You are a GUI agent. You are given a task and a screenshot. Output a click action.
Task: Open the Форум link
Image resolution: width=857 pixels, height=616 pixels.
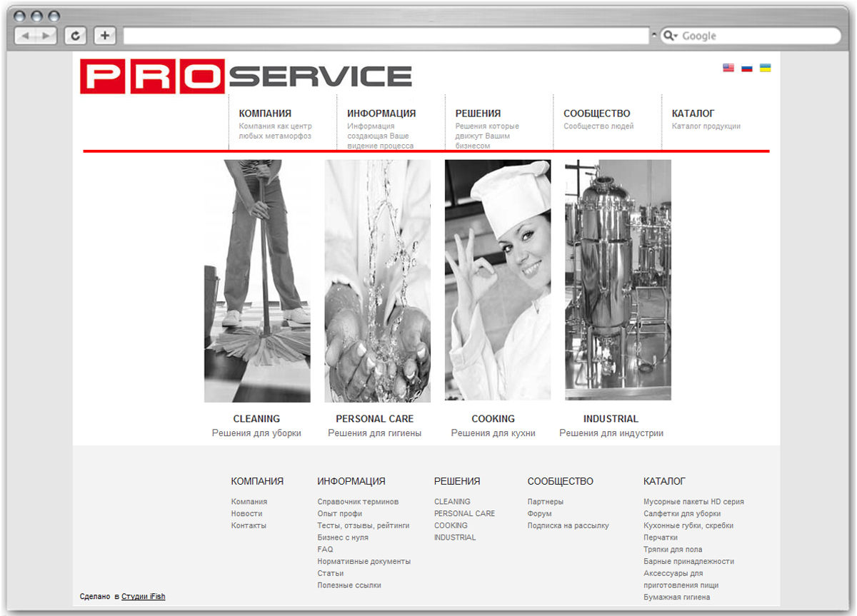pyautogui.click(x=539, y=513)
